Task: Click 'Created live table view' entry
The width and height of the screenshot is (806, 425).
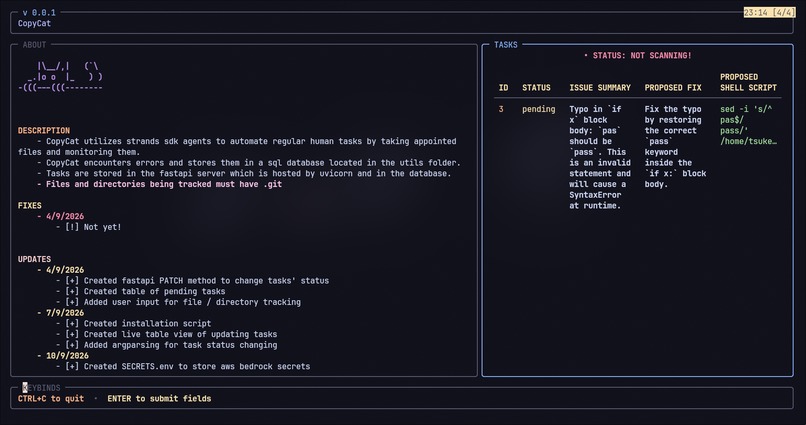Action: [167, 334]
